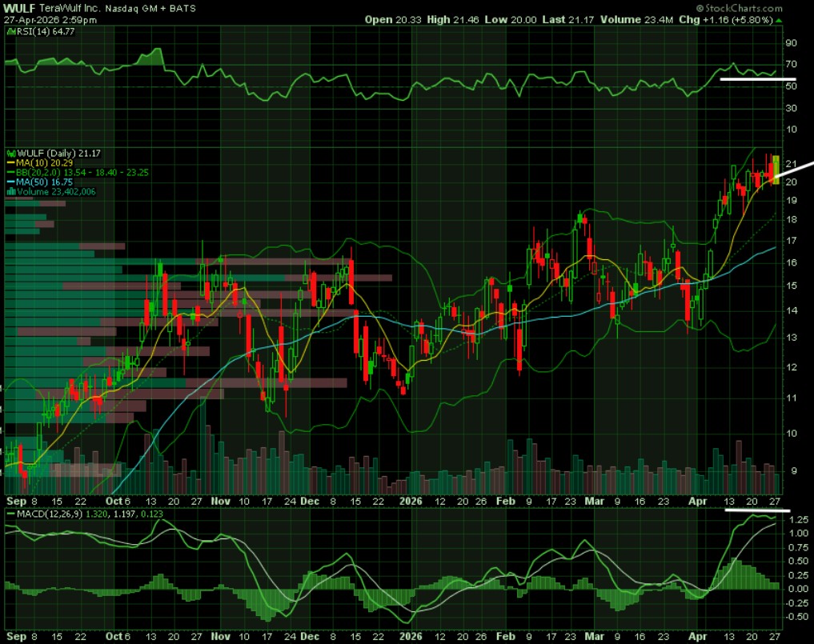
Task: Click the green up-triangle beside the Chg value
Action: [779, 20]
